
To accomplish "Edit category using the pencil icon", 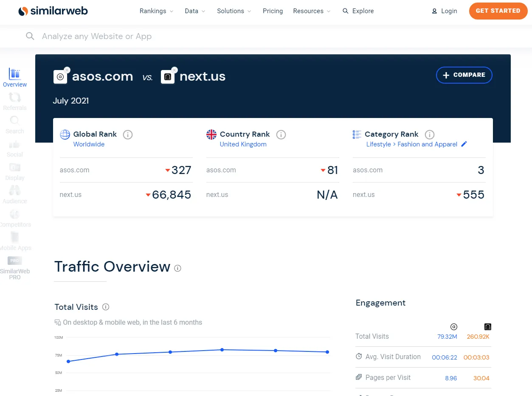I will 464,144.
